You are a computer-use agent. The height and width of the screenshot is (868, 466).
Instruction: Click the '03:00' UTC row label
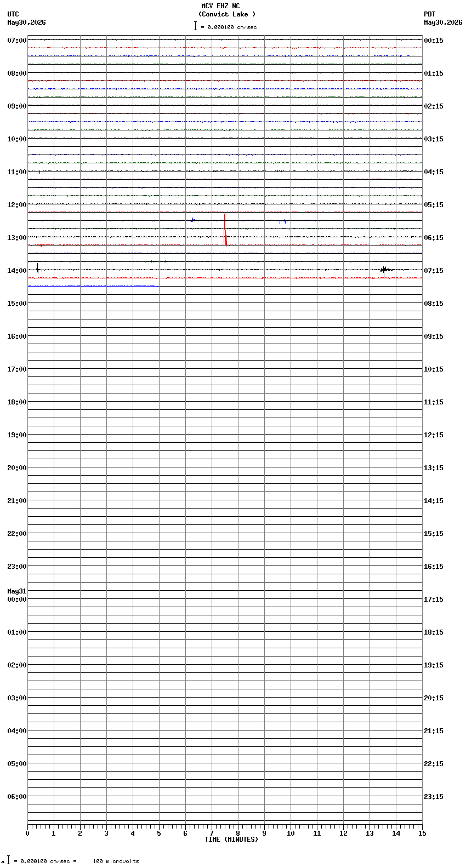(17, 698)
